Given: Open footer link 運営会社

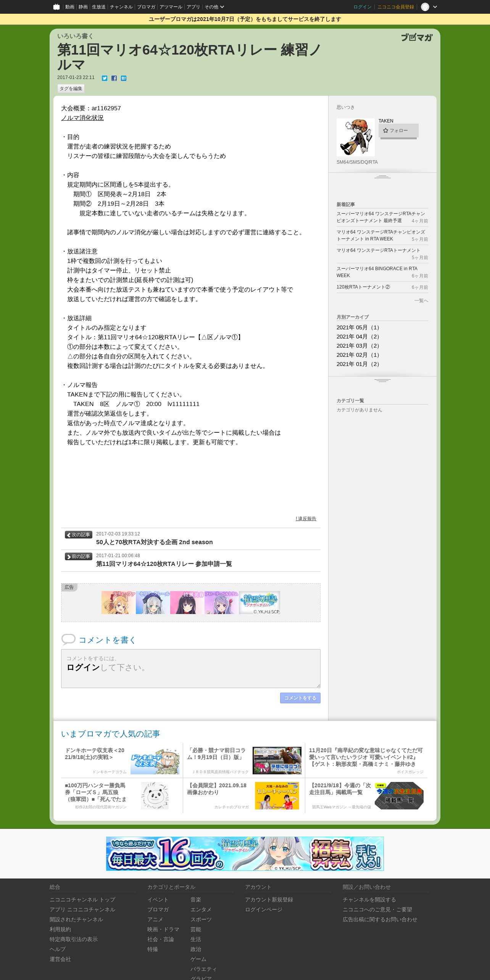Looking at the screenshot, I should 60,959.
